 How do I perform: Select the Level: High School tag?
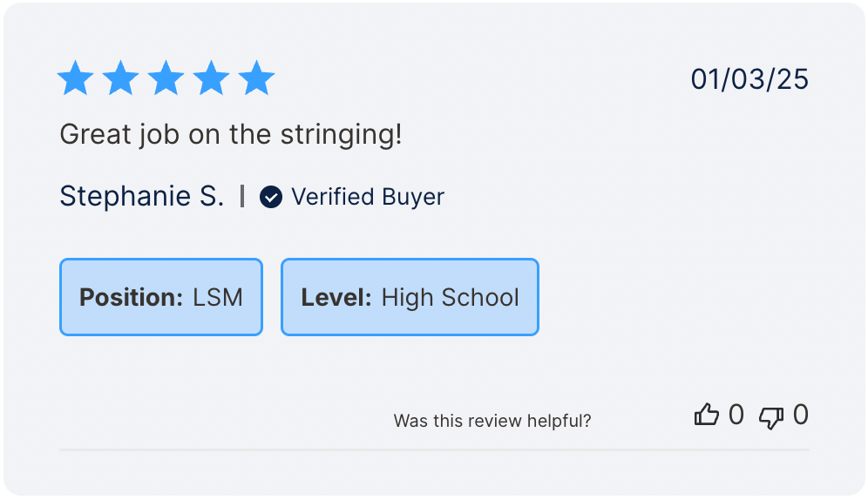(410, 297)
